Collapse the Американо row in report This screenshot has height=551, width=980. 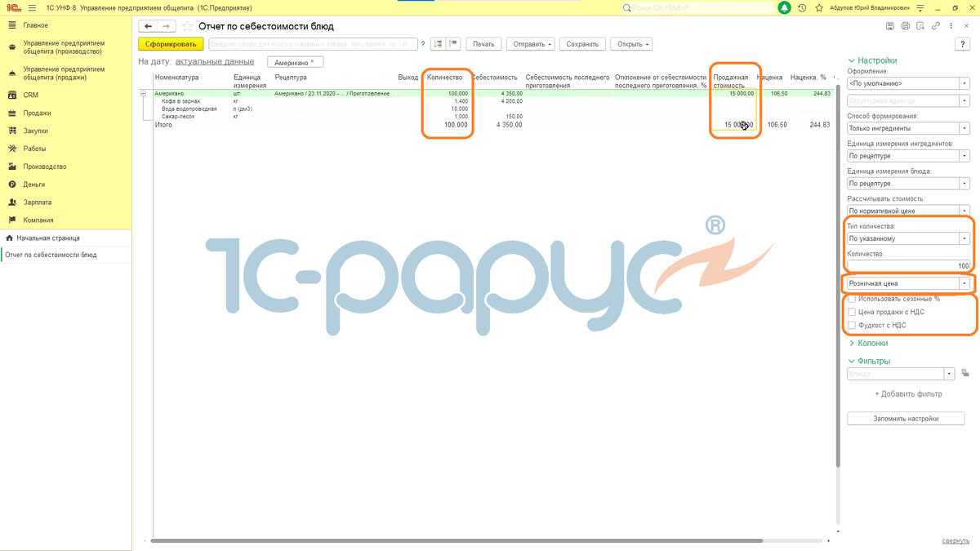145,94
